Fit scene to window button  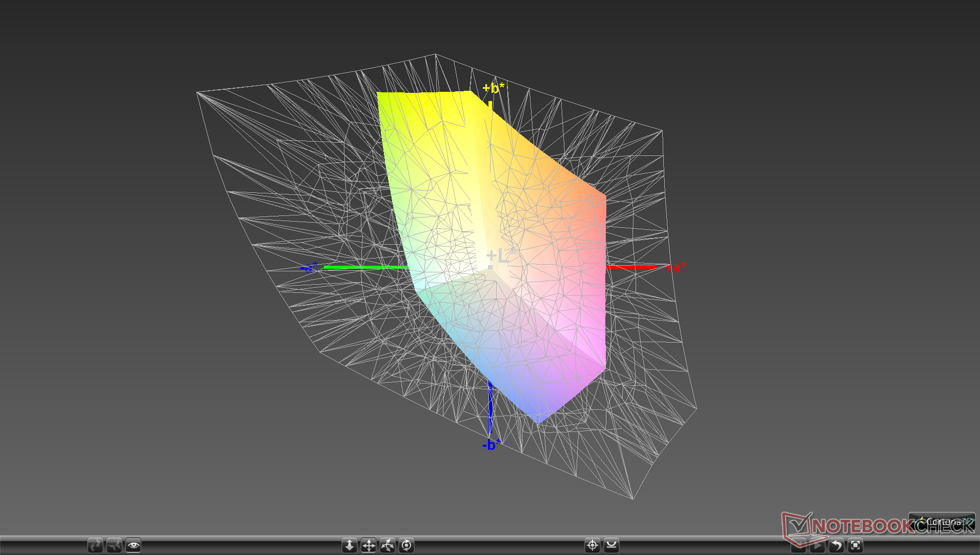pos(855,545)
